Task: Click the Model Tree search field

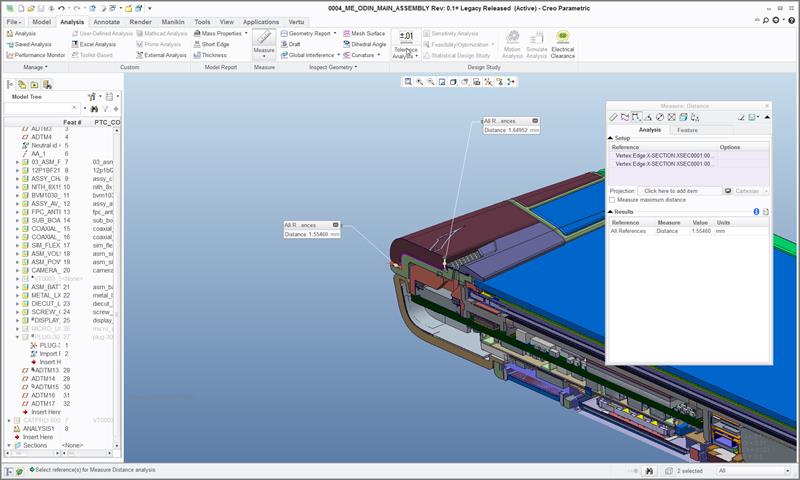Action: point(41,109)
